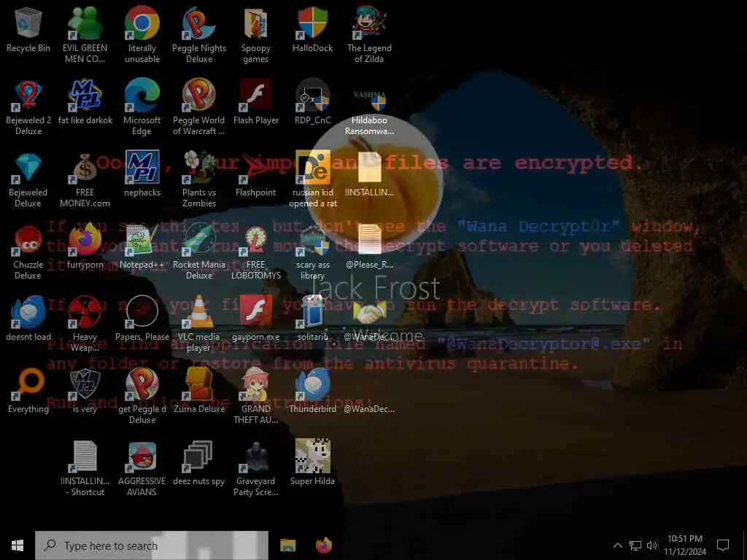Open the fat like darkok shortcut
The width and height of the screenshot is (747, 560).
pyautogui.click(x=85, y=102)
